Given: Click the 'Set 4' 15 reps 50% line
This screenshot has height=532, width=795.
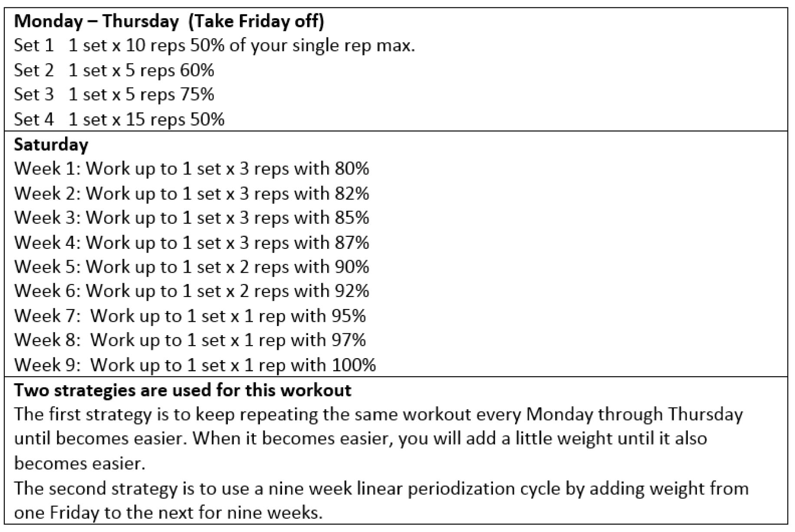Looking at the screenshot, I should click(119, 119).
